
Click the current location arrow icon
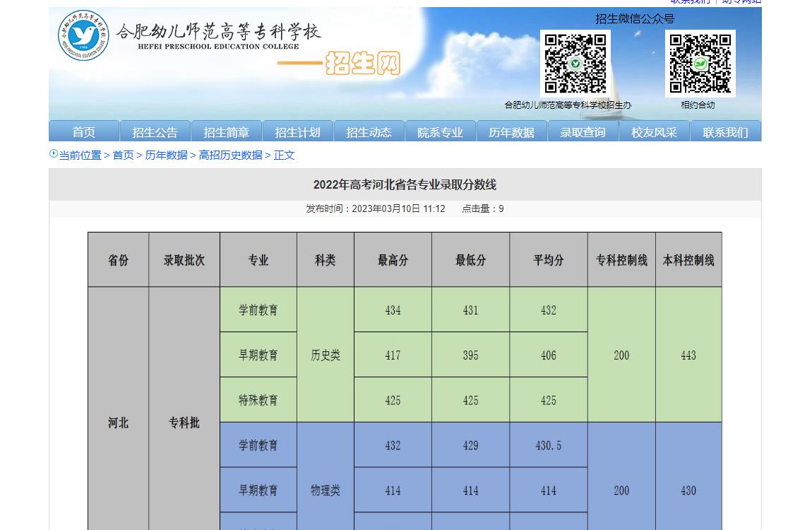click(54, 153)
